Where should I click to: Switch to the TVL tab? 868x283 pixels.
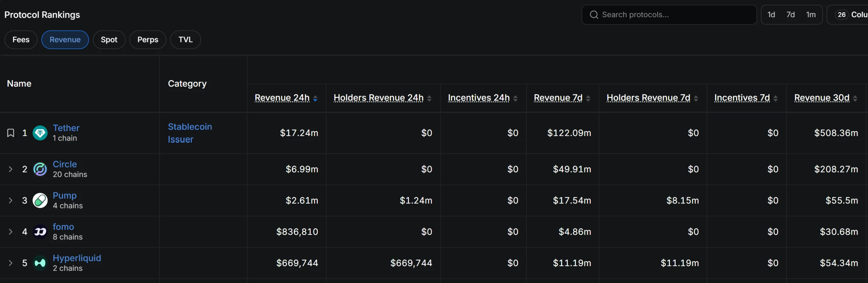tap(185, 40)
